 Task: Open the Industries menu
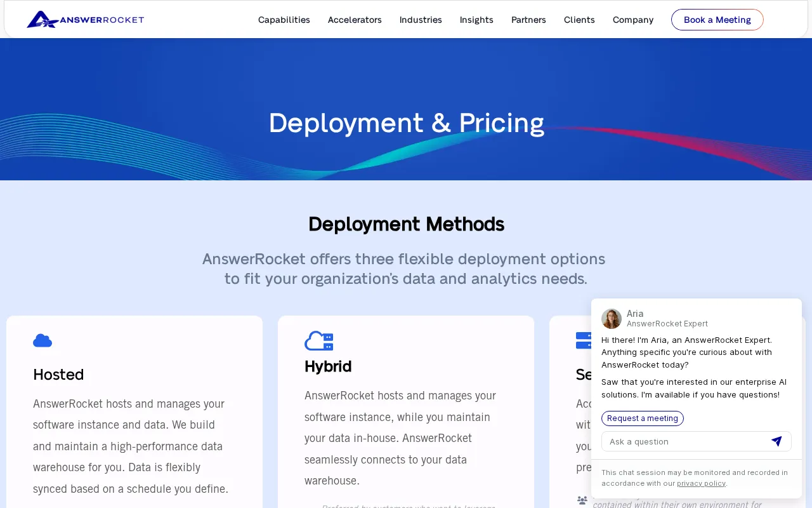(421, 20)
